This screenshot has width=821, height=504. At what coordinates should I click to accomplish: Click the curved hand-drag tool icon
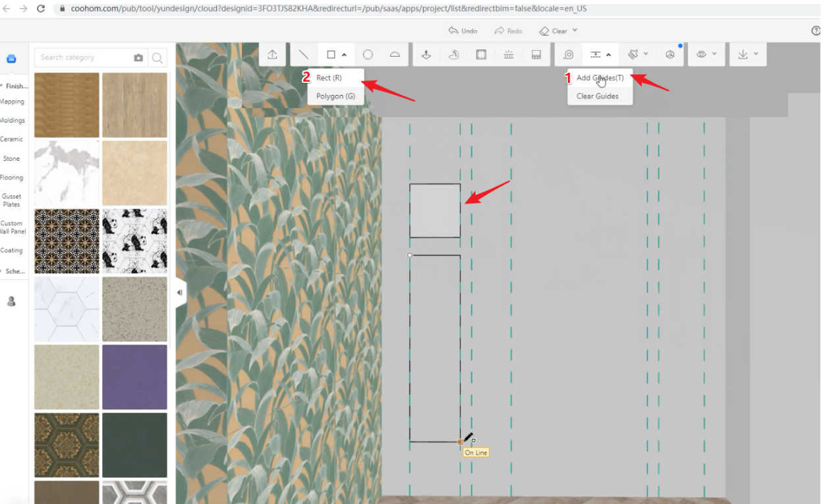[x=453, y=55]
